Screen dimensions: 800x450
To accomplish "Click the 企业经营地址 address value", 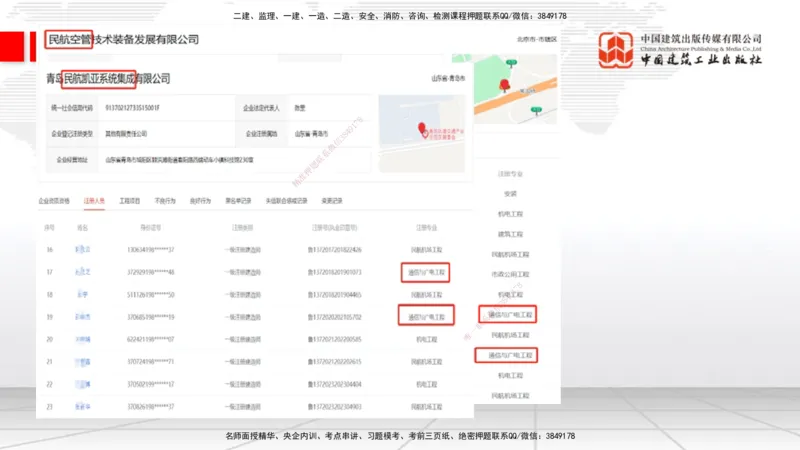I will (x=179, y=160).
